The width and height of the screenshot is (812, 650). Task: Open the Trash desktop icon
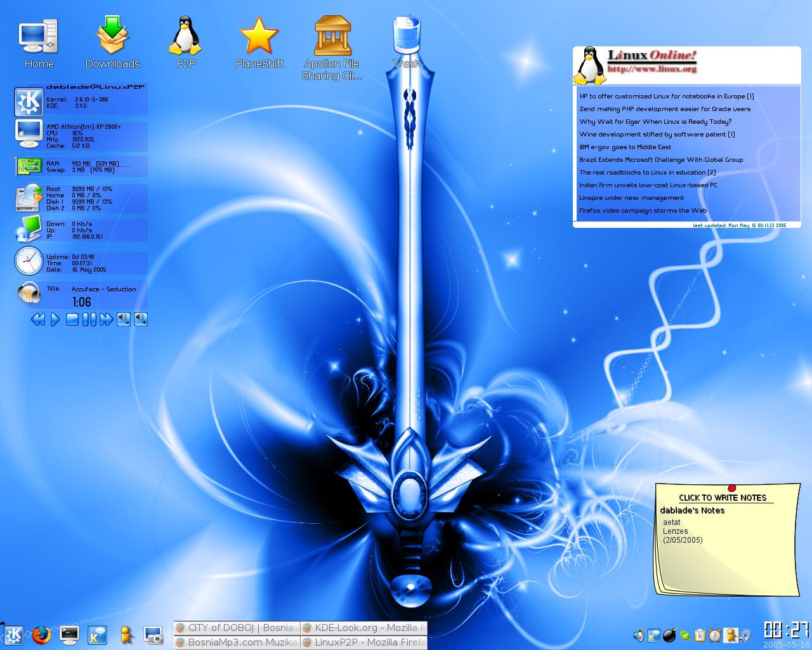pos(407,43)
